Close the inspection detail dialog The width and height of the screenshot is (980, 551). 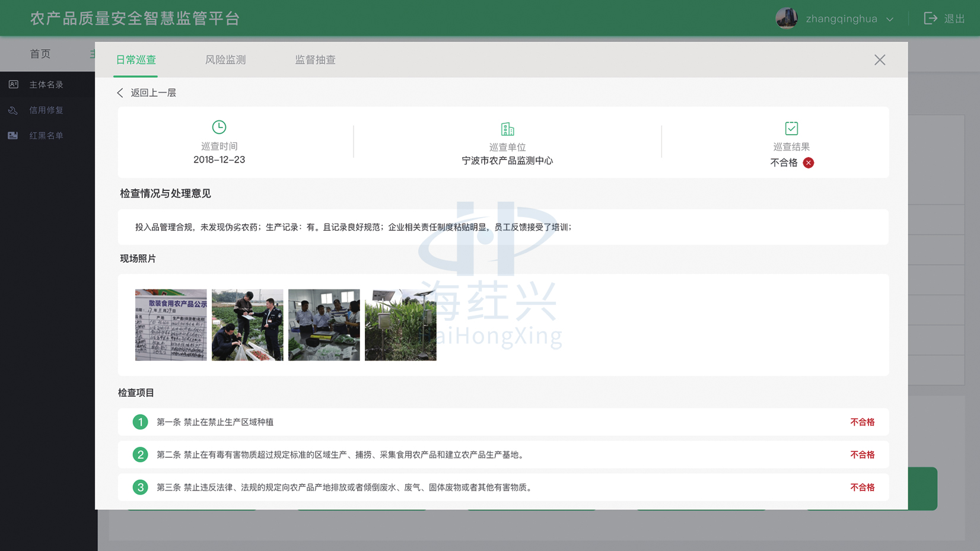(879, 60)
